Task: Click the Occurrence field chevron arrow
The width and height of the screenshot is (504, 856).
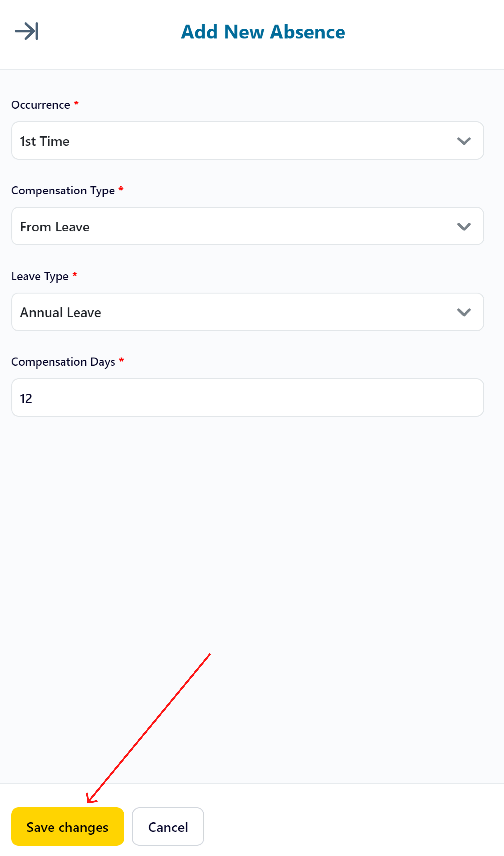Action: (464, 141)
